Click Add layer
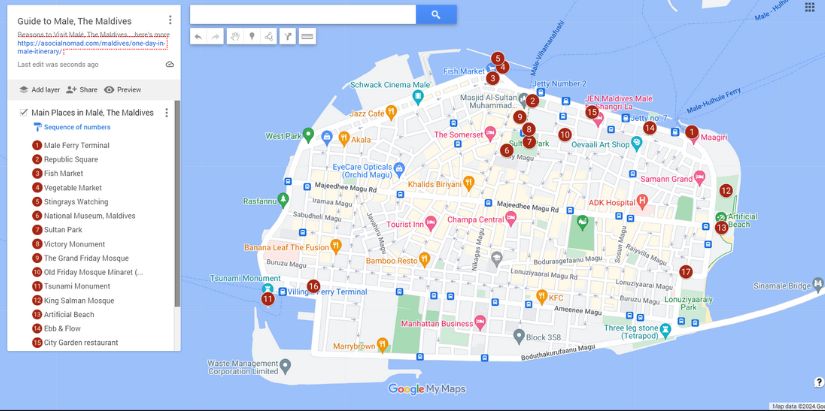The height and width of the screenshot is (411, 825). pyautogui.click(x=39, y=89)
